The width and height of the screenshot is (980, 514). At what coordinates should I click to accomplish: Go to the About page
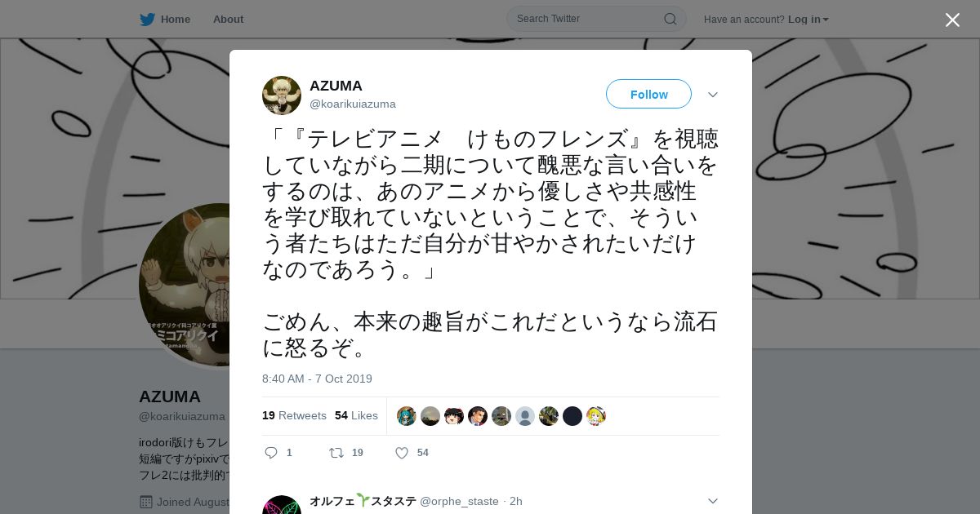[x=228, y=19]
